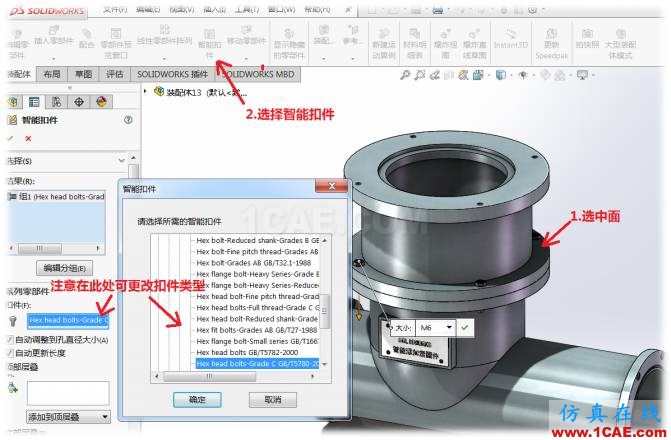
Task: Open the 文件(F) menu
Action: (x=115, y=9)
